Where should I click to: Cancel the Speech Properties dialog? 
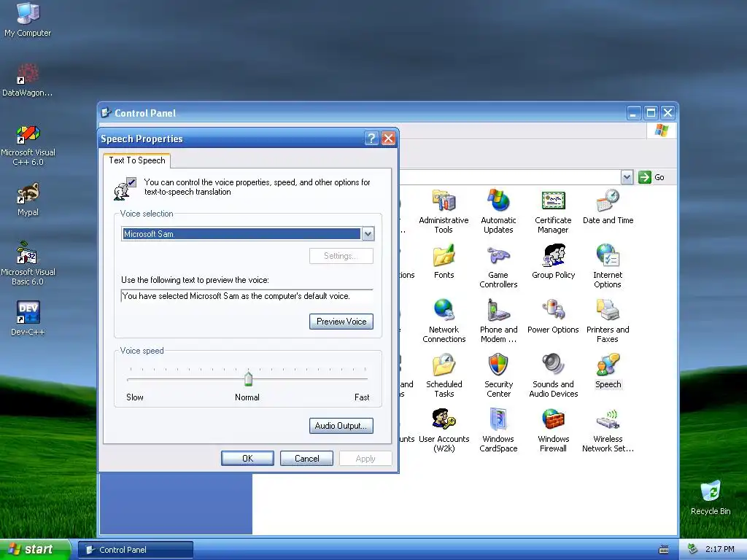click(307, 459)
